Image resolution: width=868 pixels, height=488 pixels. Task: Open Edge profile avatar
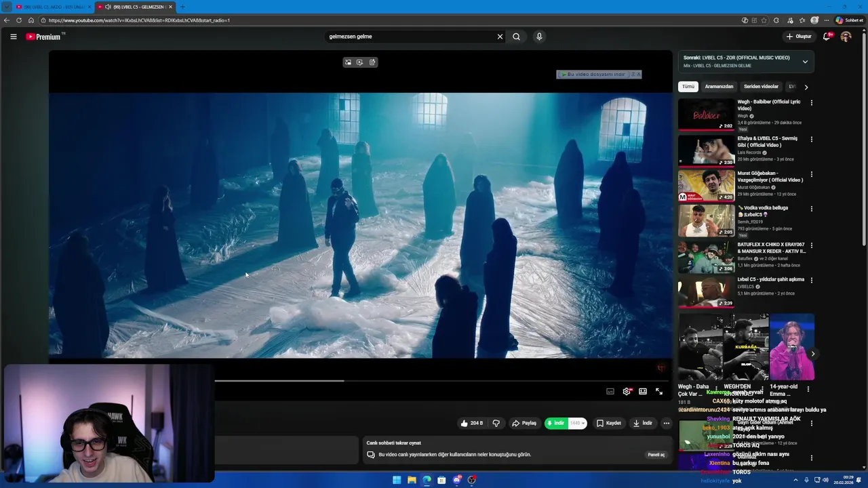tap(814, 20)
